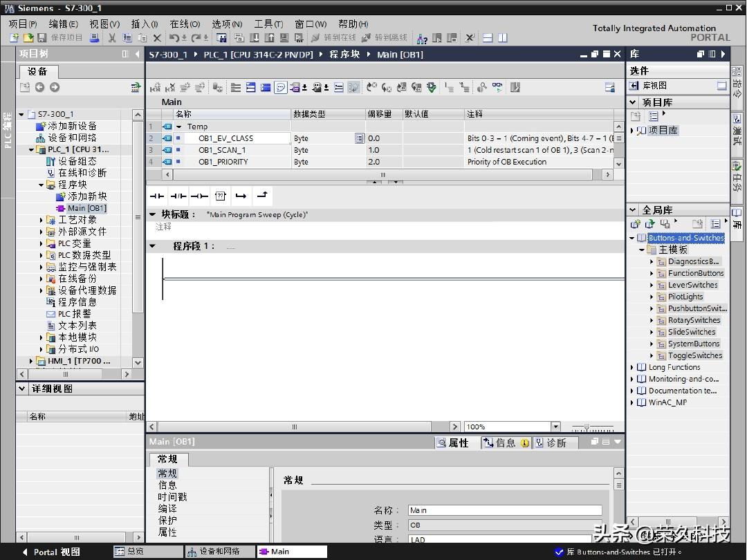Open the 在线(O) menu
Image resolution: width=747 pixels, height=560 pixels.
(x=185, y=24)
